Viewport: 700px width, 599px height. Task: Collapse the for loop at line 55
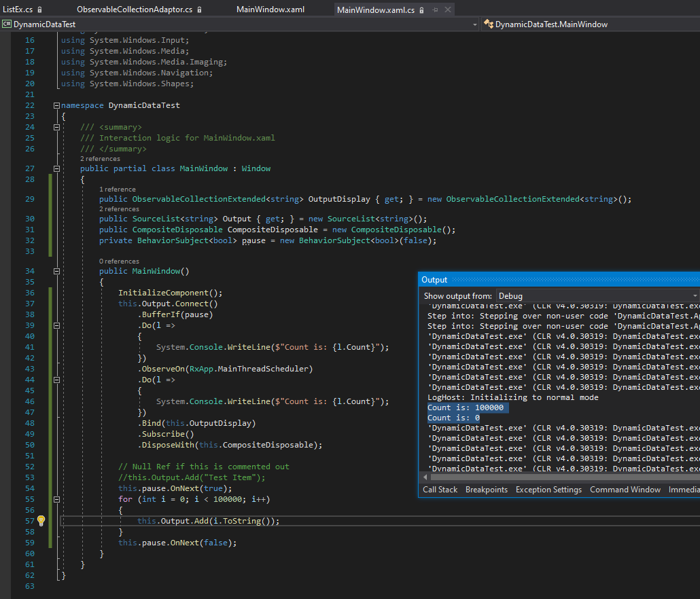(56, 500)
